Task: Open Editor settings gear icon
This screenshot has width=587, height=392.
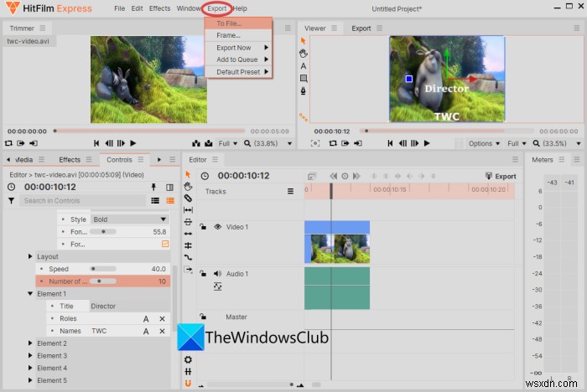Action: pyautogui.click(x=188, y=359)
